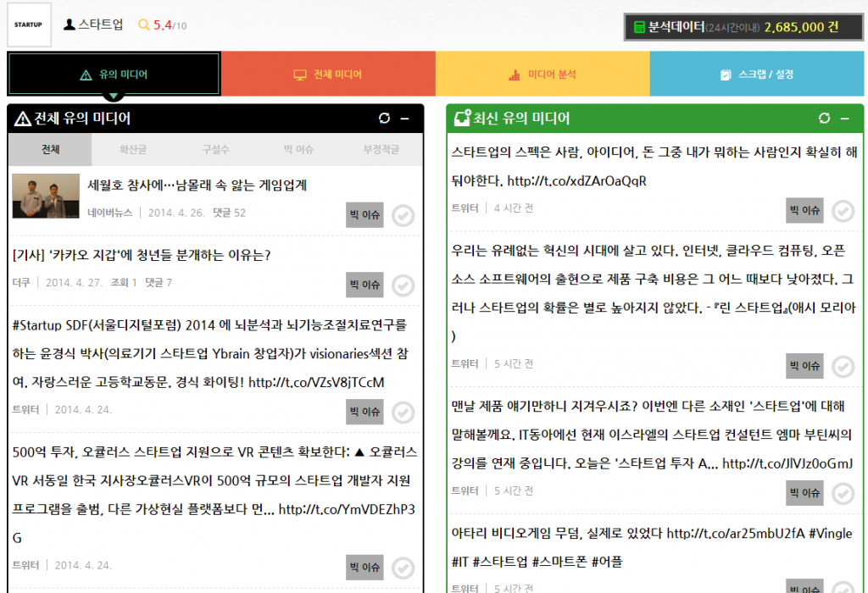This screenshot has height=593, width=868.
Task: Click 댓글 7 comment count
Action: click(x=159, y=283)
